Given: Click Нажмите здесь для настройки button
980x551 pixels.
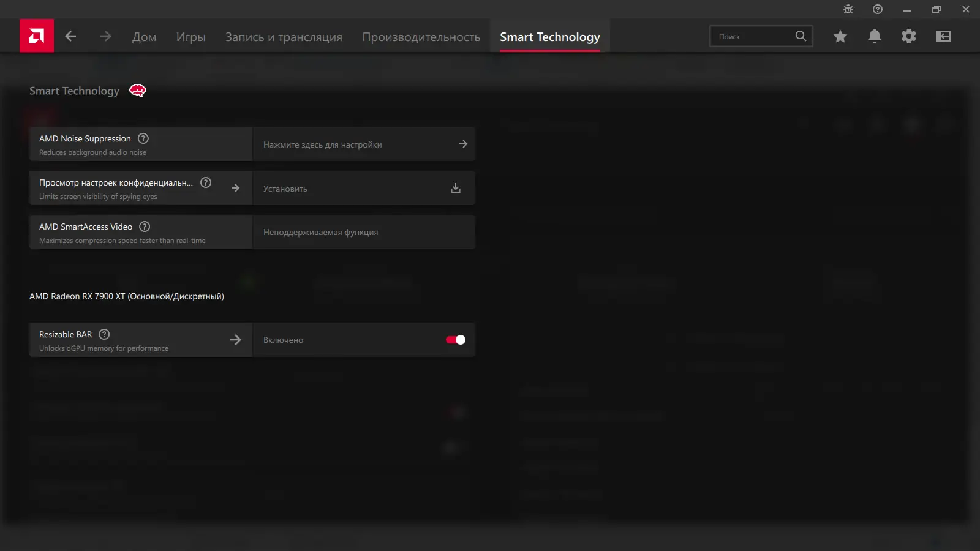Looking at the screenshot, I should (x=364, y=144).
